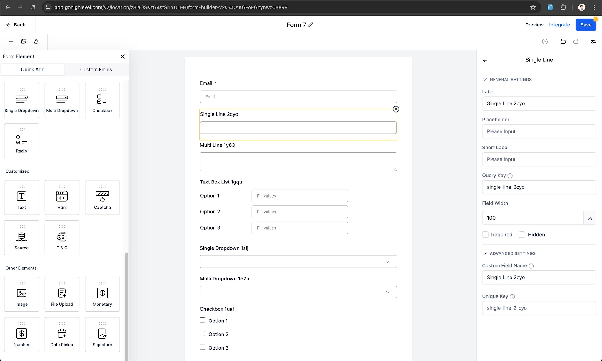Image resolution: width=602 pixels, height=361 pixels.
Task: Click the Query Key info icon
Action: coord(510,176)
